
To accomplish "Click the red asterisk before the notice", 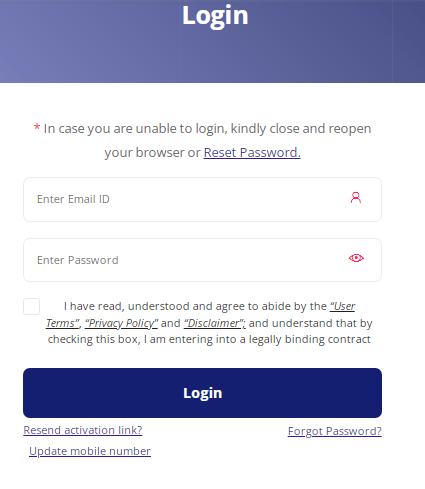I will pos(37,127).
